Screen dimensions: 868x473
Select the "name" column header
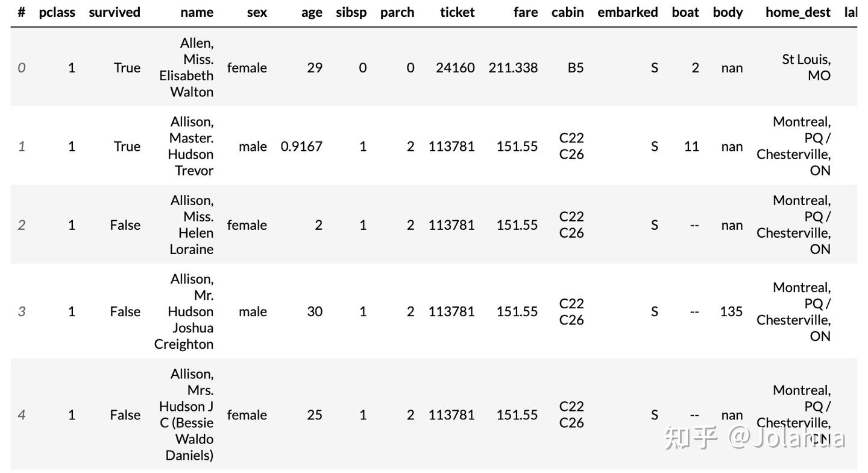pos(197,12)
